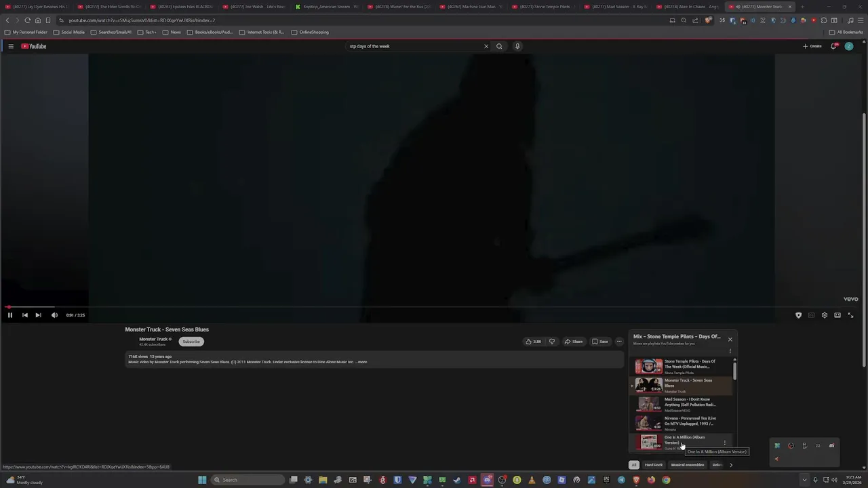Dislike the video with thumbs down
868x488 pixels.
point(551,342)
